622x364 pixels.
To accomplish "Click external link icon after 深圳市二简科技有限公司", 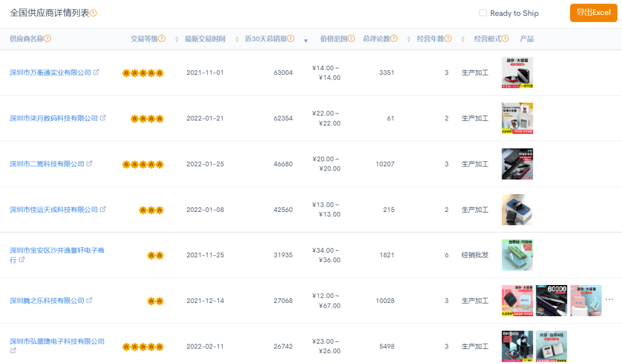I will pyautogui.click(x=89, y=164).
